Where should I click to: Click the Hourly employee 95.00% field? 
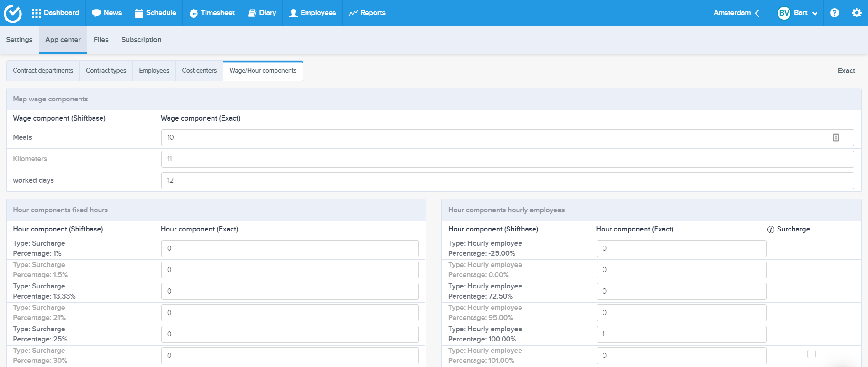682,313
